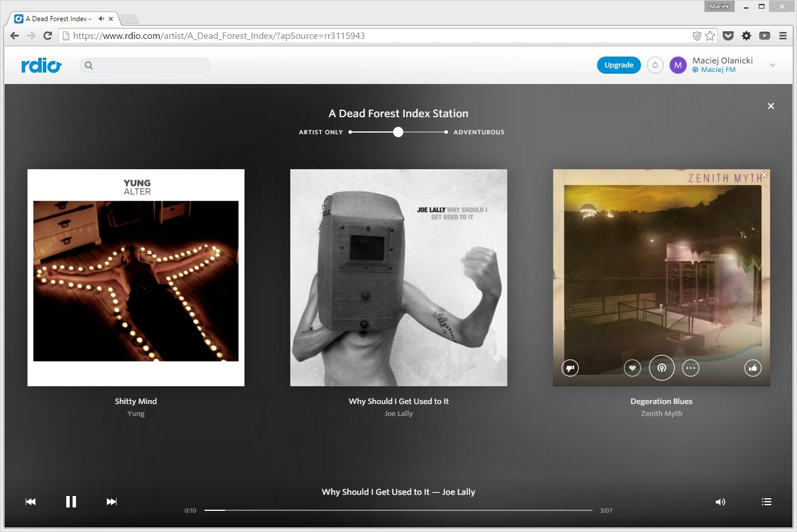Open the Pocket extension
Screen dimensions: 797x532
pyautogui.click(x=728, y=35)
